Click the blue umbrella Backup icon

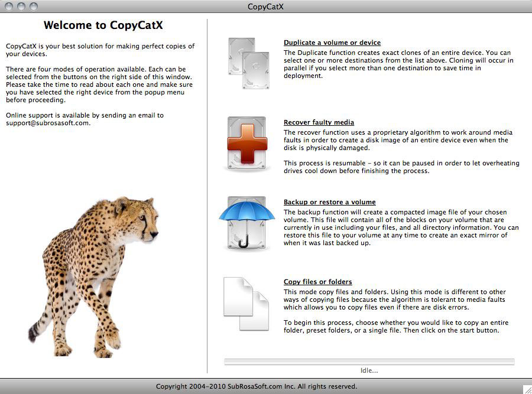point(246,223)
